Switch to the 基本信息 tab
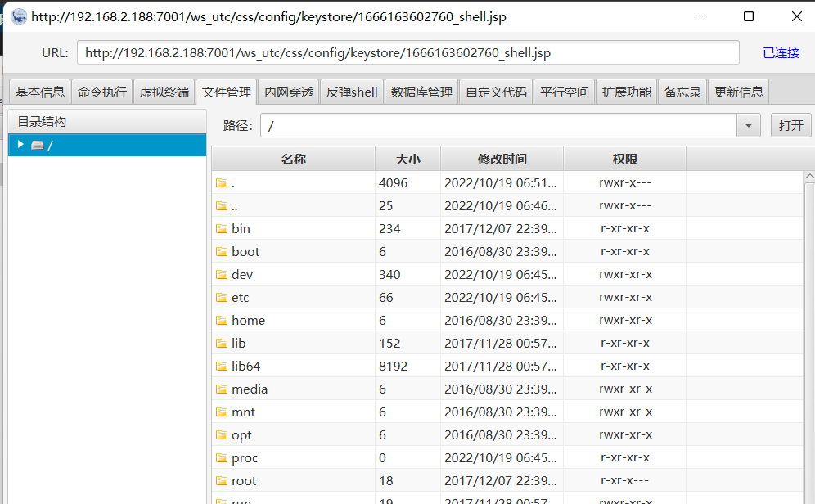 coord(39,92)
